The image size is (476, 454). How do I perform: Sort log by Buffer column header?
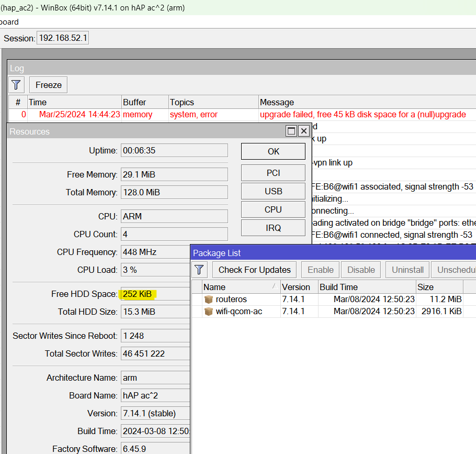point(145,103)
